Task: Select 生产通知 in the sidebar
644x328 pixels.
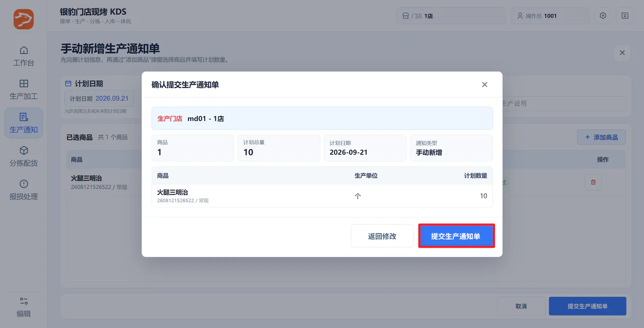Action: [x=24, y=123]
